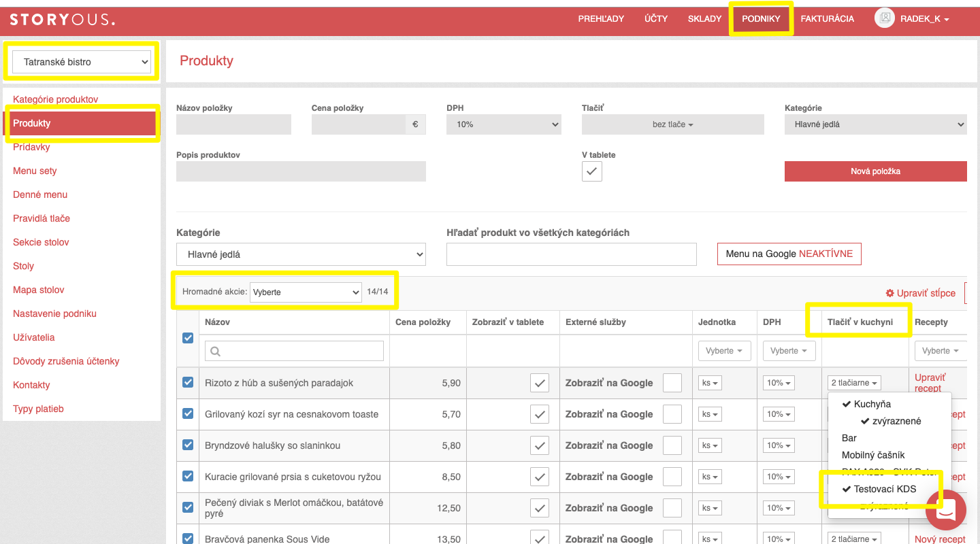The height and width of the screenshot is (544, 980).
Task: Open the FAKTURÁCIA top menu
Action: [827, 19]
